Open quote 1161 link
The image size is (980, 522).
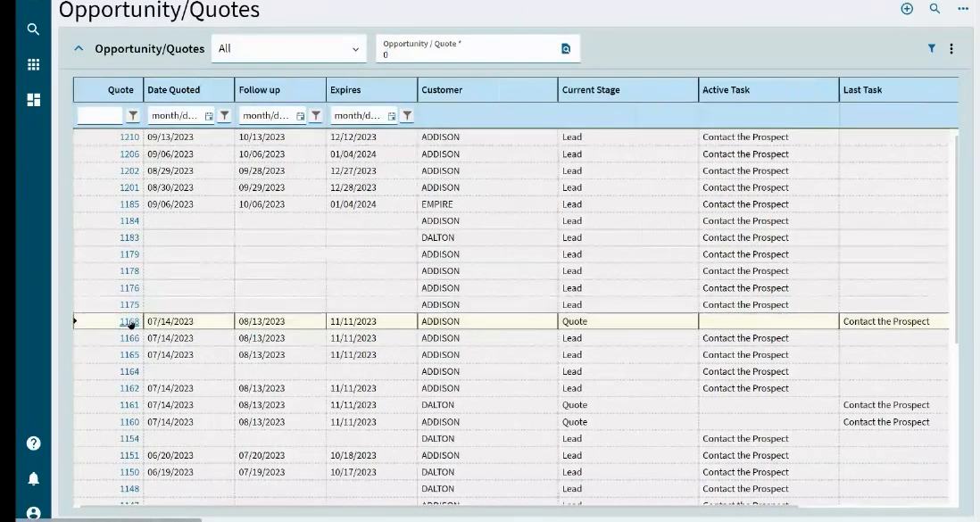(129, 405)
